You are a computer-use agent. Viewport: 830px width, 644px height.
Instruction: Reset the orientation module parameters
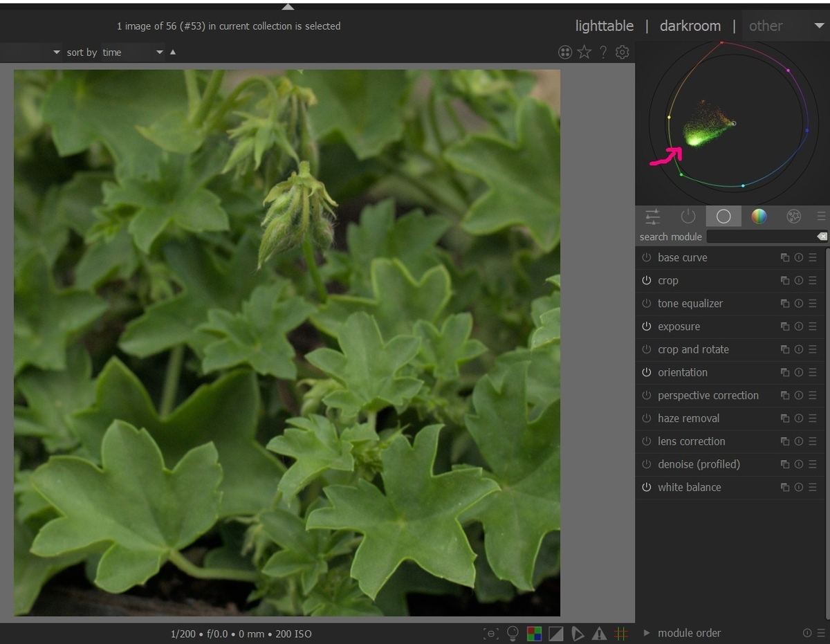coord(798,372)
